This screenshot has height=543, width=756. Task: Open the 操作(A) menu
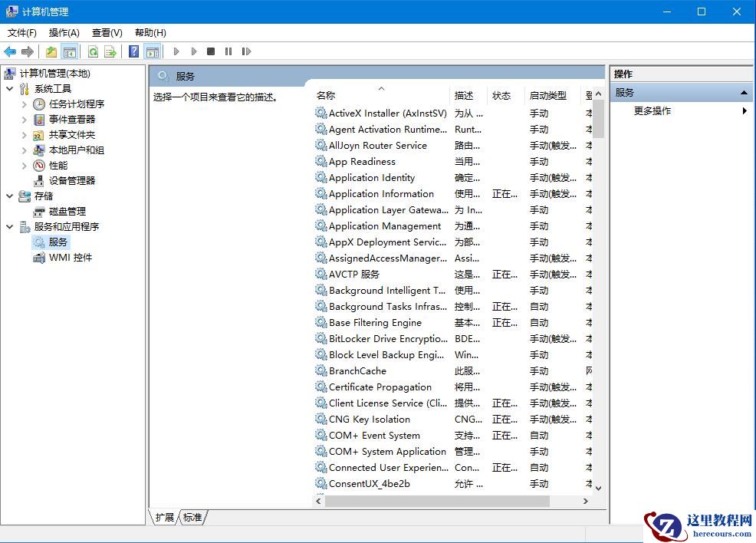64,33
